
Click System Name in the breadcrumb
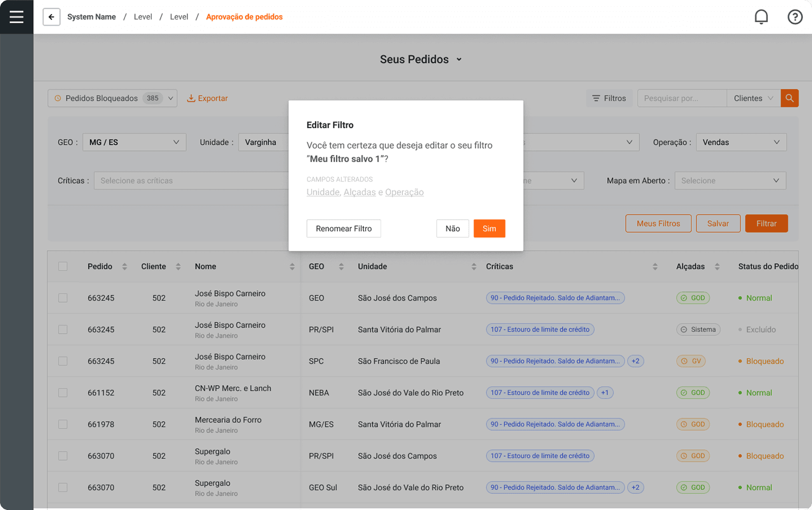91,17
